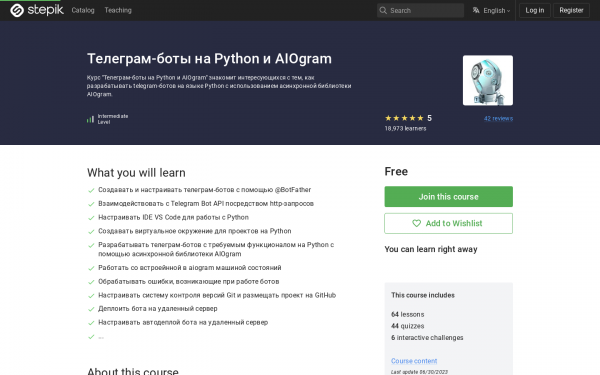Open the Teaching menu item
Image resolution: width=600 pixels, height=375 pixels.
pyautogui.click(x=118, y=10)
